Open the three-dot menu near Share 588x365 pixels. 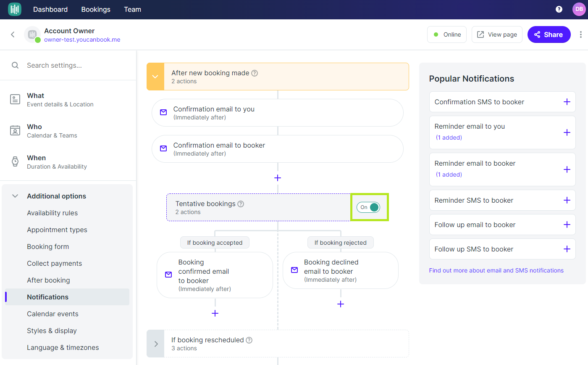coord(581,34)
